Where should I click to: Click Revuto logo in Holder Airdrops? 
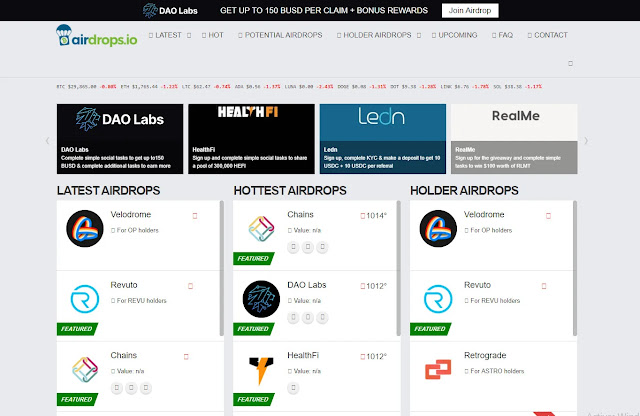(438, 299)
